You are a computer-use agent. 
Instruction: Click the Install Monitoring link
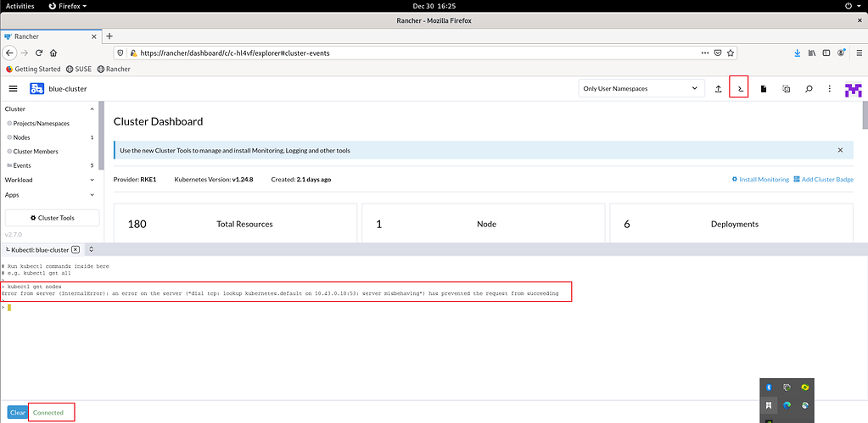[764, 180]
